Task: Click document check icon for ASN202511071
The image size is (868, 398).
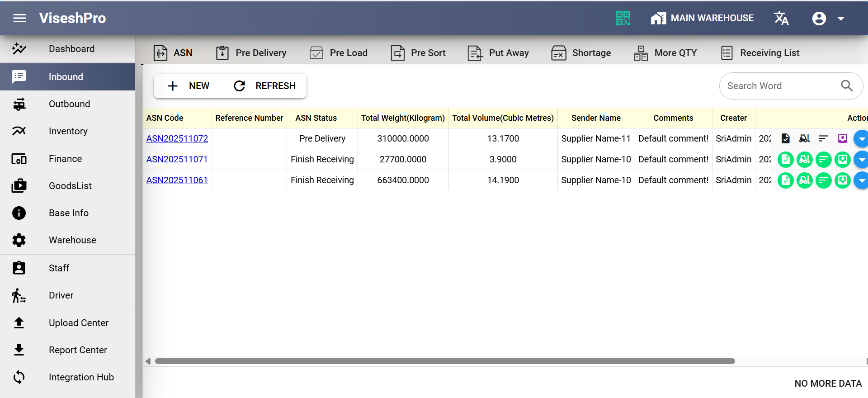Action: point(785,159)
